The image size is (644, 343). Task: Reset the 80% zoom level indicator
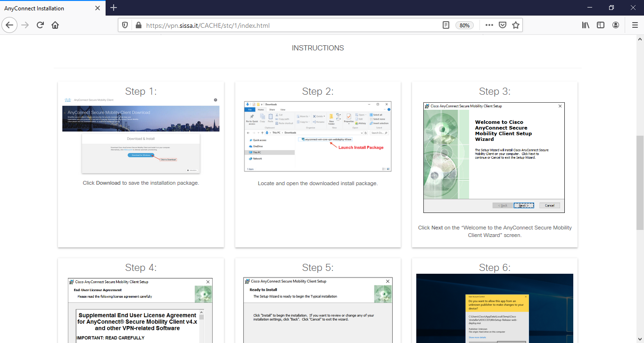[464, 25]
